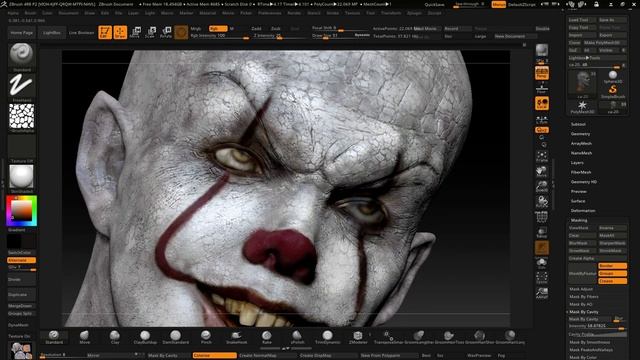The width and height of the screenshot is (640, 360).
Task: Select the Scale transform icon
Action: pos(150,32)
